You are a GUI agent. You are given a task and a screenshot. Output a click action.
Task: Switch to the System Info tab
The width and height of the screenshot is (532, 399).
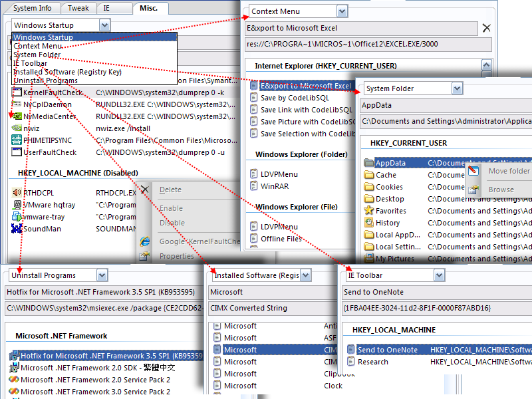point(32,8)
